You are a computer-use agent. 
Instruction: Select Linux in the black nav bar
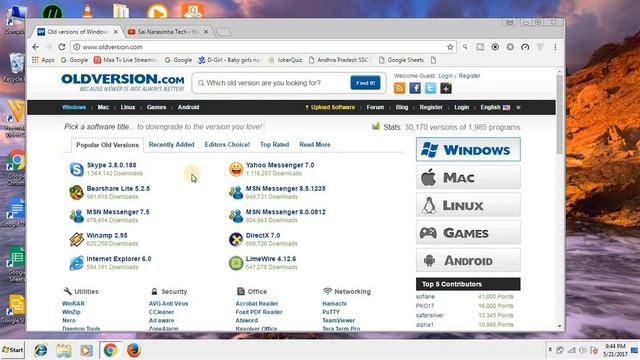coord(128,107)
